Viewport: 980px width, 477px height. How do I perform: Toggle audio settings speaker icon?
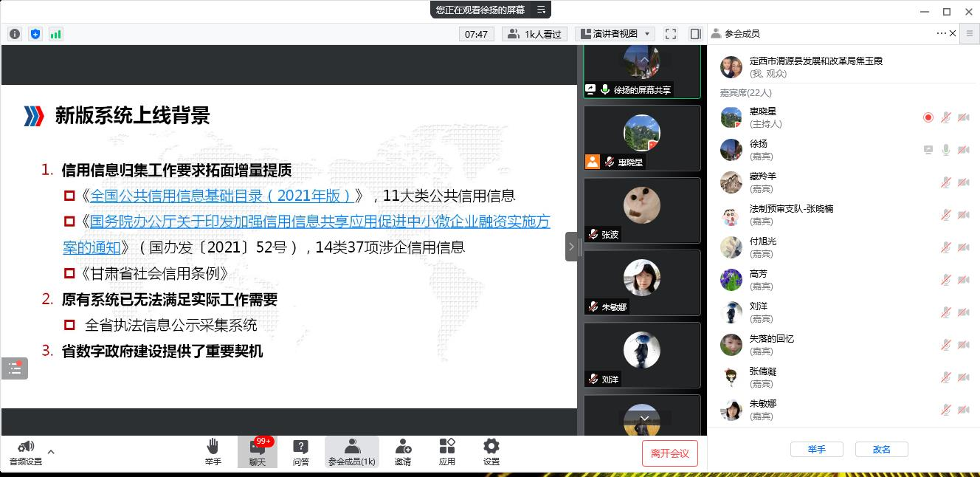[26, 447]
